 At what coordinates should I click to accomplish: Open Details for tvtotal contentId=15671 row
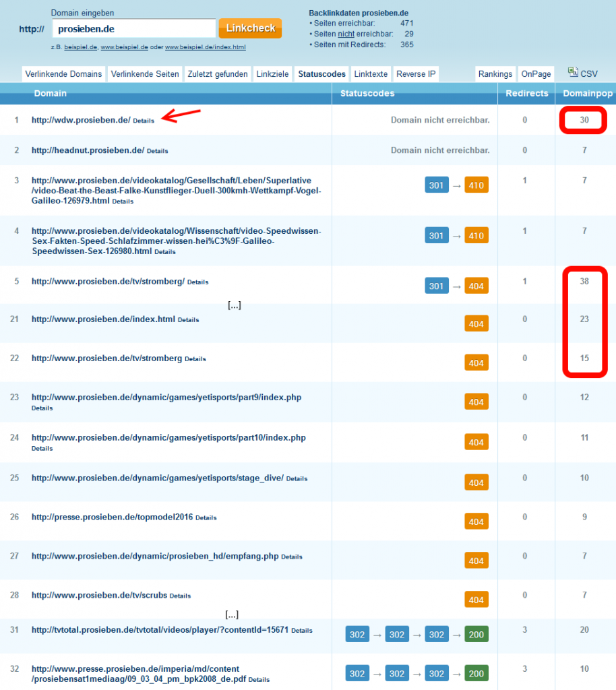coord(302,631)
